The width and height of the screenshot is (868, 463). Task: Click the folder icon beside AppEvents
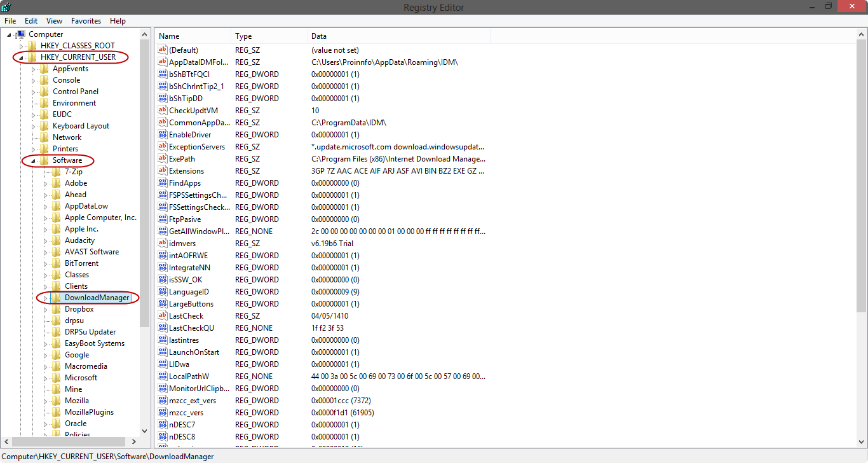pyautogui.click(x=44, y=69)
